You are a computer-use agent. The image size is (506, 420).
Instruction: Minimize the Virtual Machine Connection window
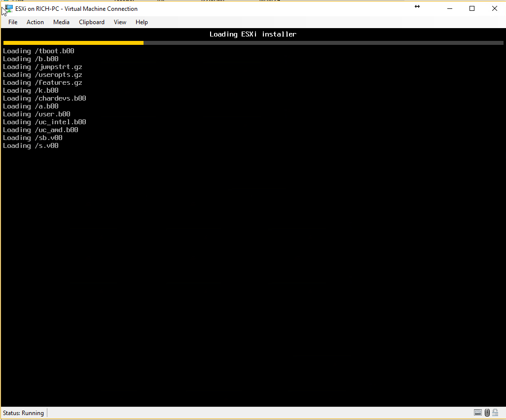(x=449, y=8)
